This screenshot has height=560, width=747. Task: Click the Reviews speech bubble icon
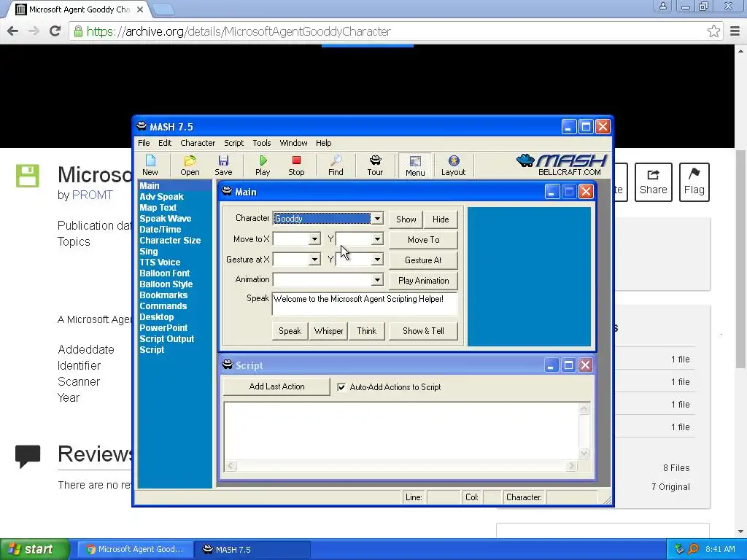click(28, 456)
